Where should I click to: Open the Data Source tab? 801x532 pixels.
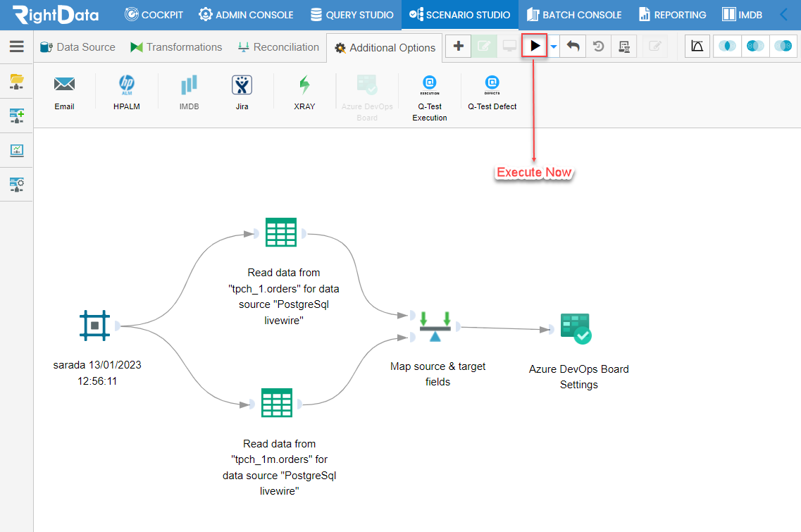pyautogui.click(x=77, y=47)
